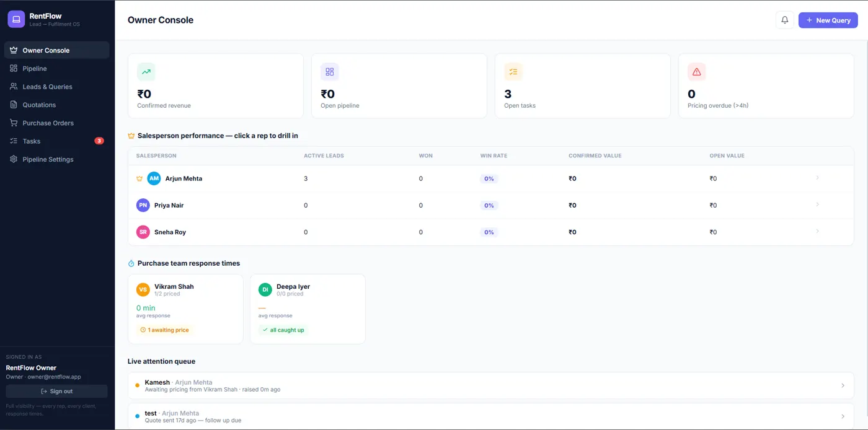Click the OPEN VALUE column header
The image size is (868, 430).
[727, 156]
